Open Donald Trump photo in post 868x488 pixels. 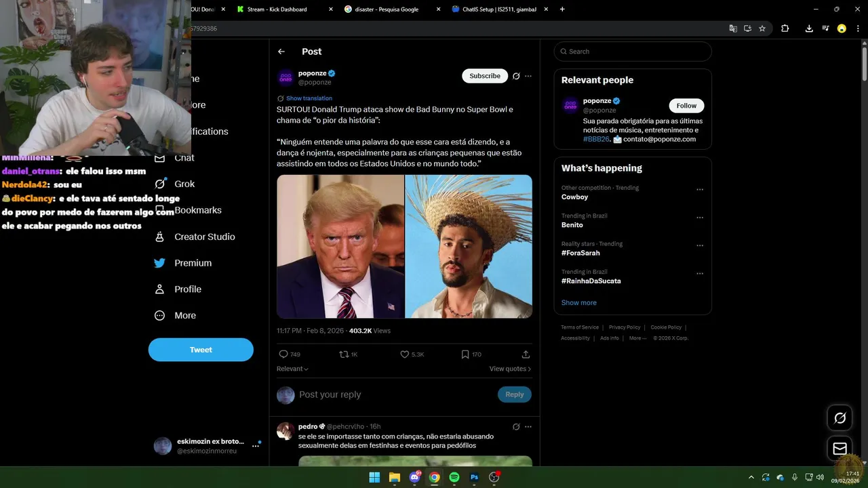coord(340,247)
